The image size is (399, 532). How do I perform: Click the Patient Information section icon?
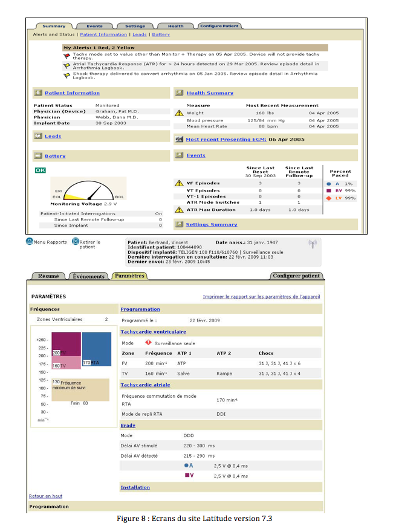pos(38,92)
